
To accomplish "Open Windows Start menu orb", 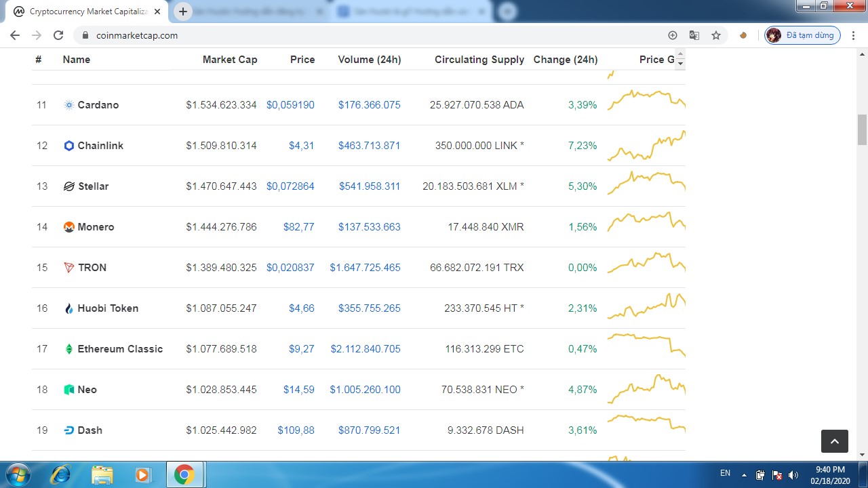I will [x=18, y=474].
